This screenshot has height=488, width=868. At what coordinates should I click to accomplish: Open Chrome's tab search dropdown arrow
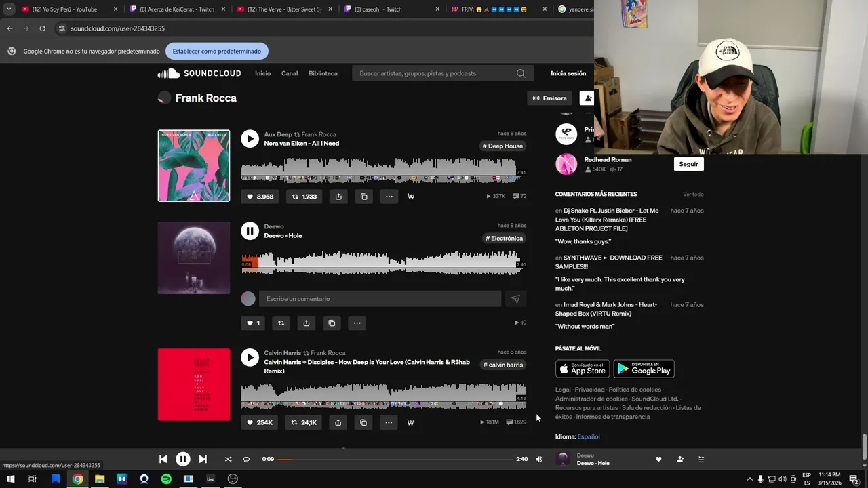point(9,9)
